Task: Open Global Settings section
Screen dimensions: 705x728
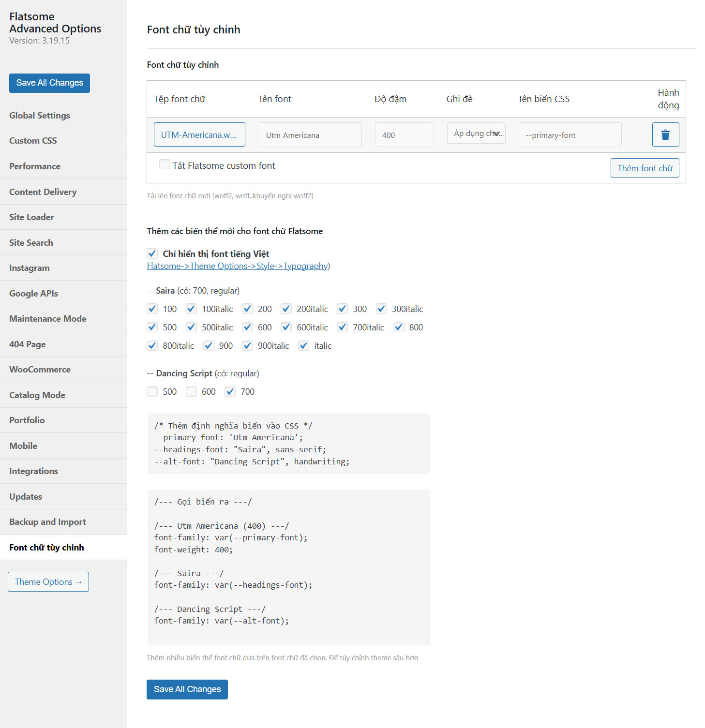Action: (x=63, y=115)
